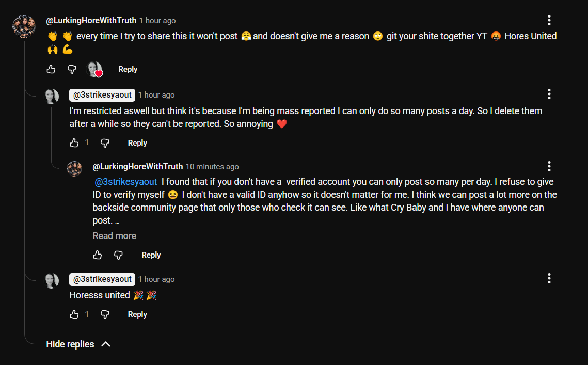Reply to the top LurkingHoreWithTruth comment
This screenshot has height=365, width=588.
click(x=128, y=69)
